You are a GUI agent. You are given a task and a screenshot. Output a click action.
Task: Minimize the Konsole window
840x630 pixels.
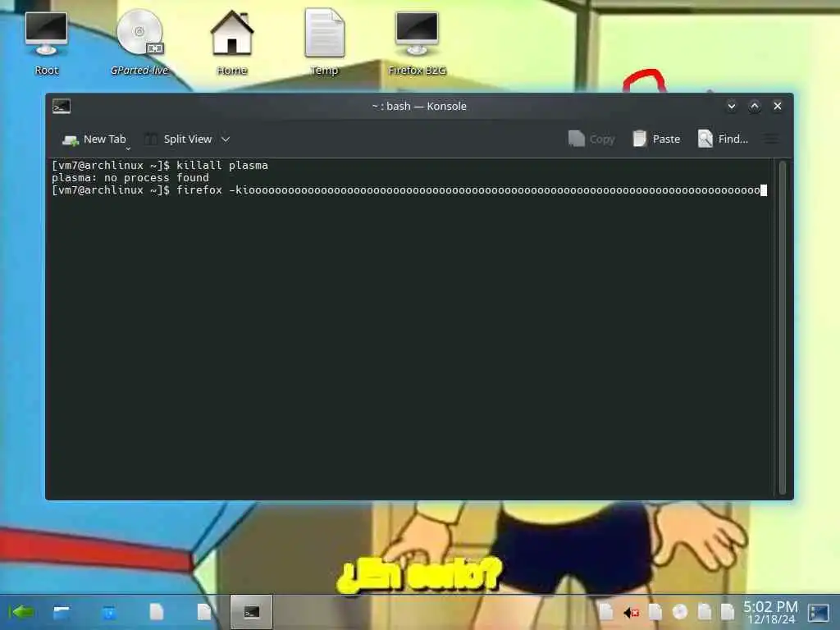pos(731,106)
